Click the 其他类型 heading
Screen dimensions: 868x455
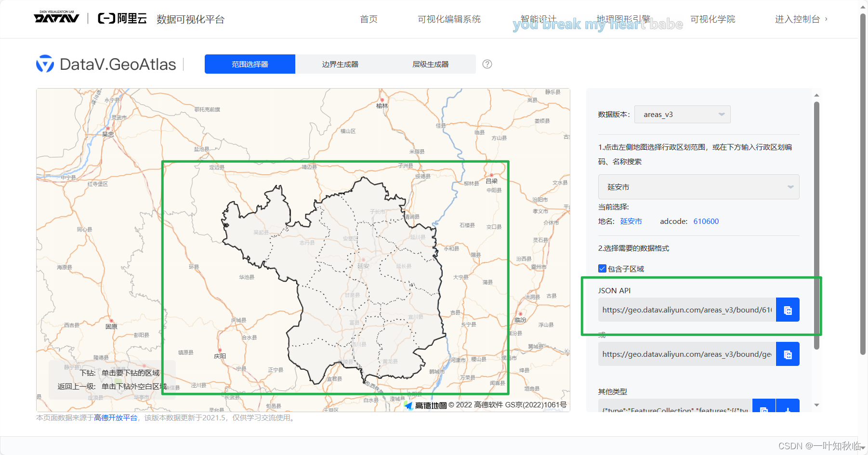pyautogui.click(x=613, y=391)
